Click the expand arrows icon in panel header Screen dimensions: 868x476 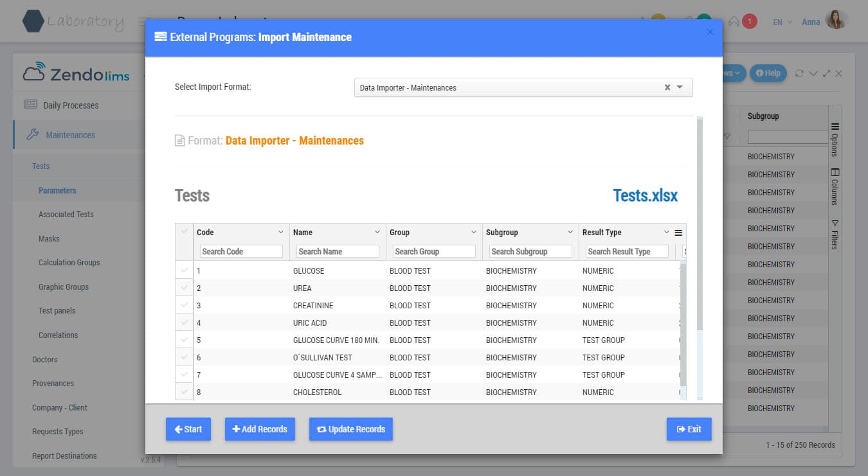(x=826, y=73)
